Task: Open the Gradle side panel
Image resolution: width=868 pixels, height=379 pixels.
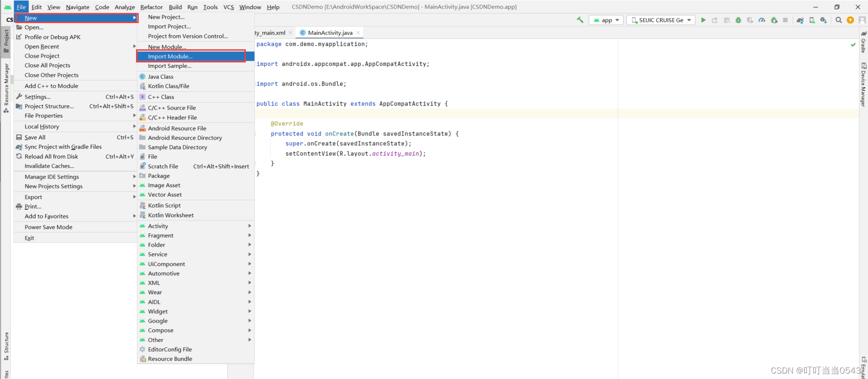Action: (863, 42)
